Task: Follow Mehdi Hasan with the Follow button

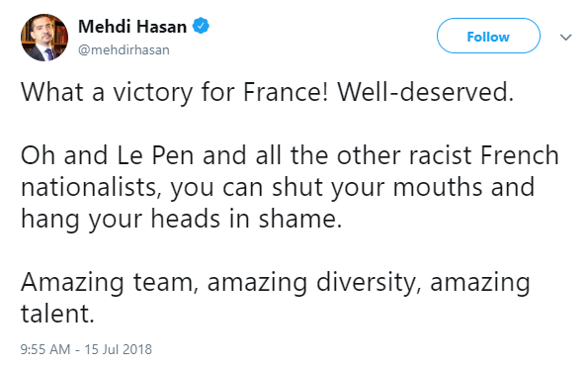Action: pyautogui.click(x=488, y=36)
